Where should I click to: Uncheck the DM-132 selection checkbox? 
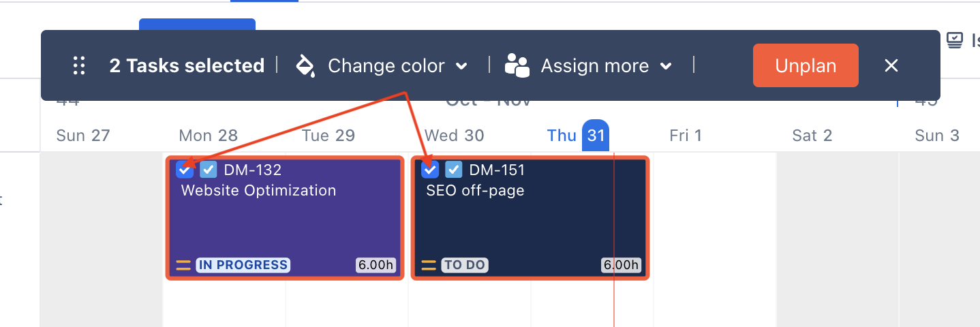coord(184,170)
